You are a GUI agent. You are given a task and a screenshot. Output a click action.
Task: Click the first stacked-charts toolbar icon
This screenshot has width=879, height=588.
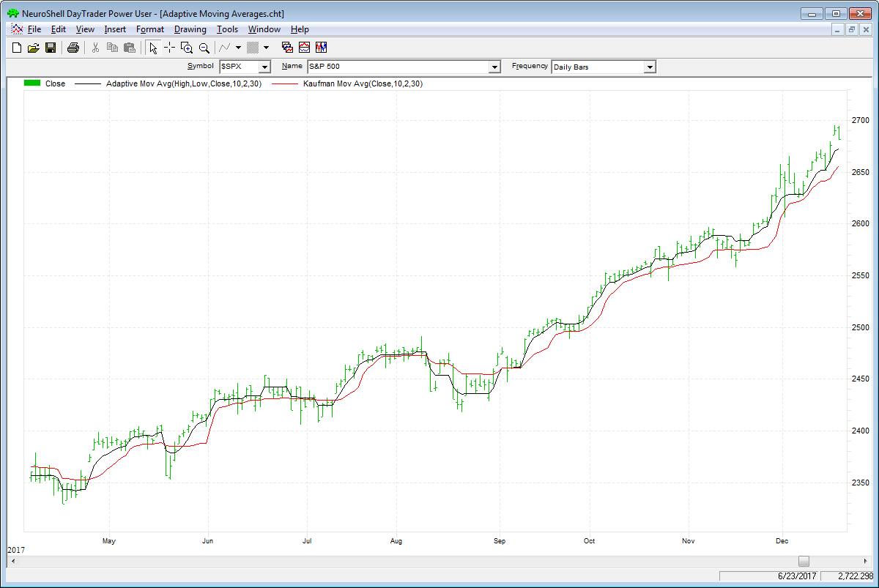point(287,48)
